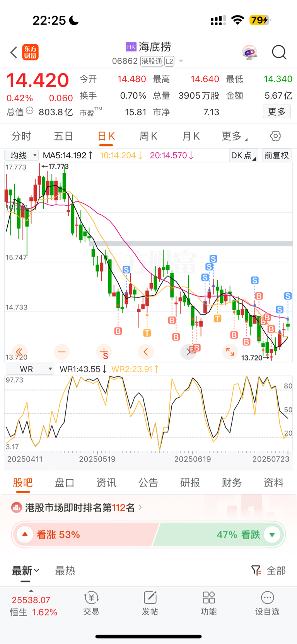Tap the chart step-right arrow icon
Viewport: 297px width, 644px height.
[188, 352]
